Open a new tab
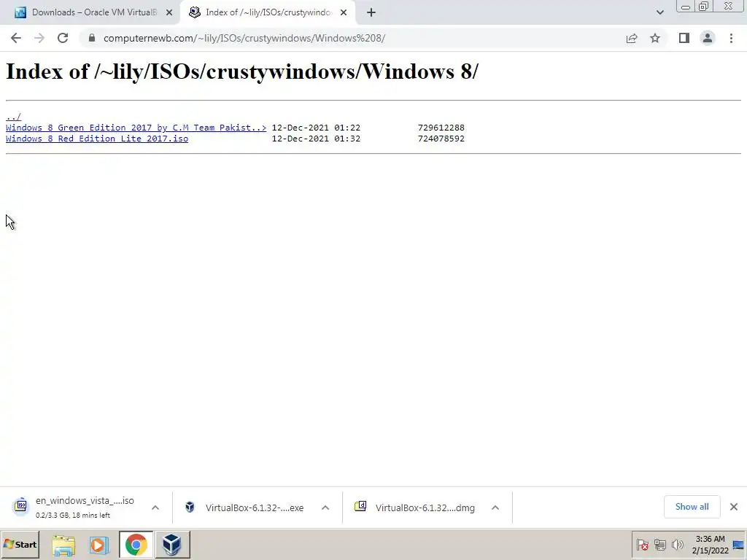The height and width of the screenshot is (560, 747). point(371,12)
